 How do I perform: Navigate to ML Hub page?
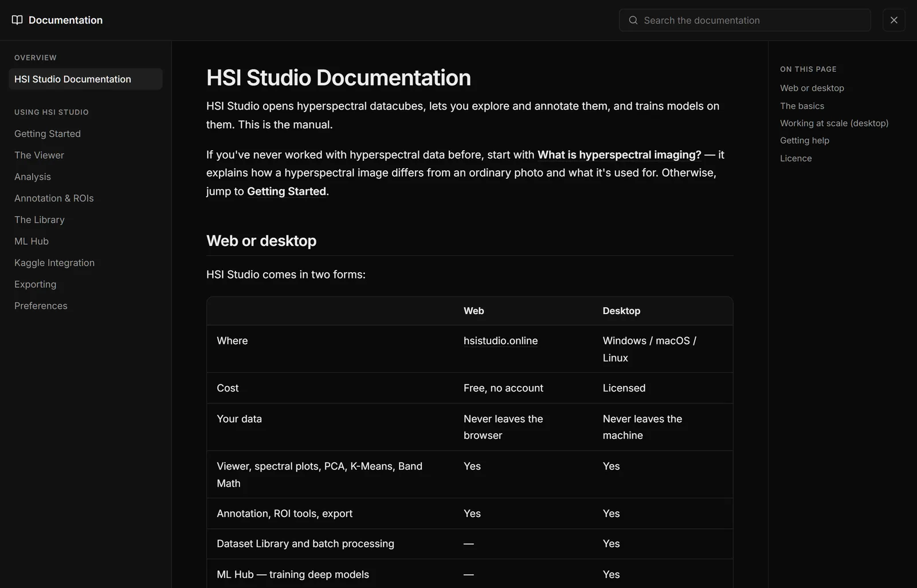(32, 241)
